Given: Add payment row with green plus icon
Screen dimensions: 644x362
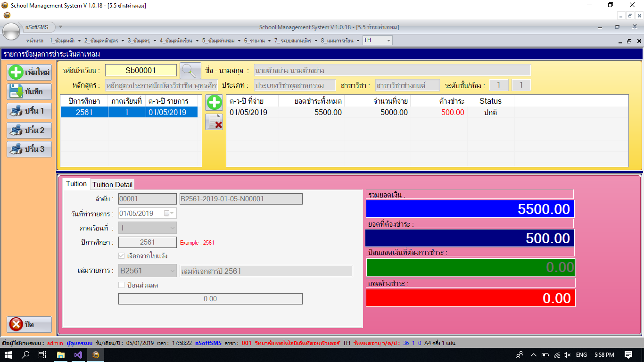Looking at the screenshot, I should pos(214,103).
